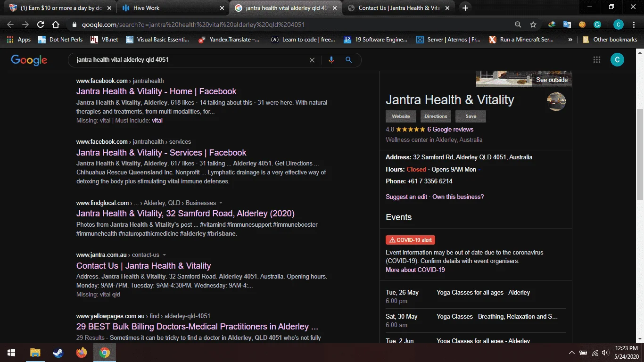The height and width of the screenshot is (362, 644).
Task: Open the Contact Us | Jantra Health result
Action: pos(143,266)
